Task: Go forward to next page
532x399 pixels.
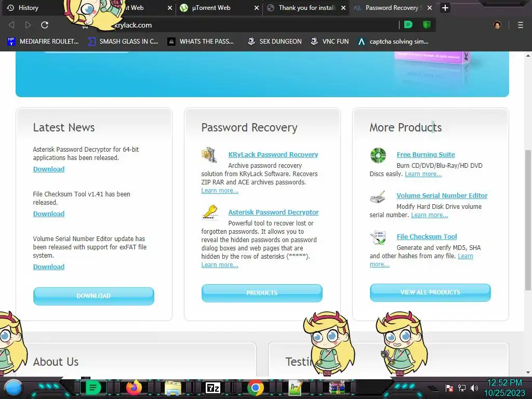Action: point(28,25)
